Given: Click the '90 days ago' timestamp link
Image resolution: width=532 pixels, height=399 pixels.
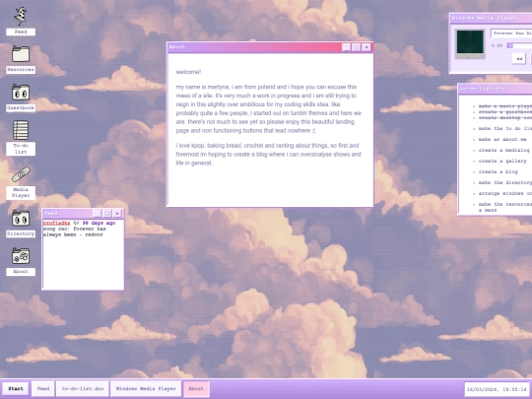Looking at the screenshot, I should (99, 223).
